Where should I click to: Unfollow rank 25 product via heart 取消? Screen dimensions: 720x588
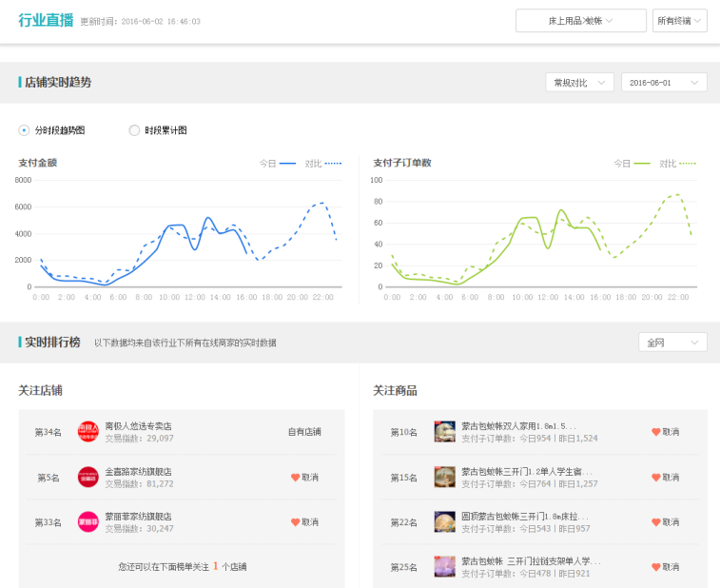tap(665, 567)
